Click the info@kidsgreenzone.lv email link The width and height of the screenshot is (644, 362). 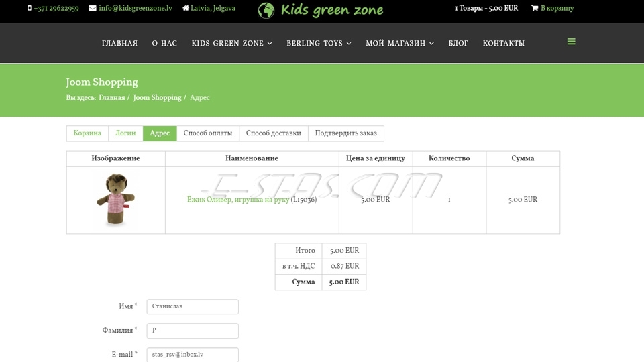pos(136,8)
